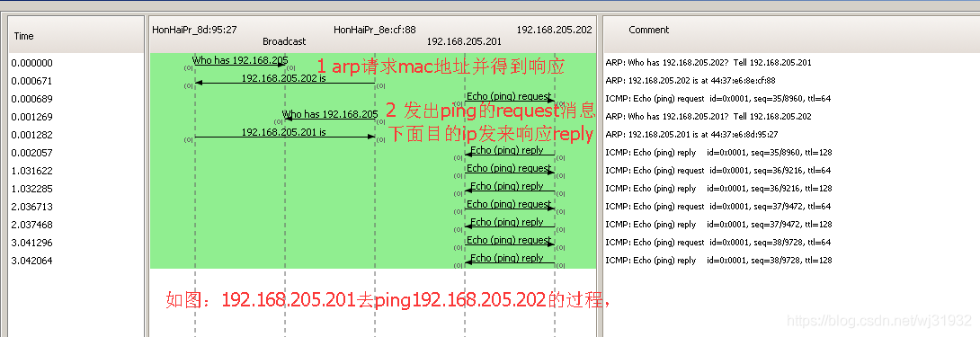Select time entry 2.037468
The image size is (980, 337).
coord(31,225)
